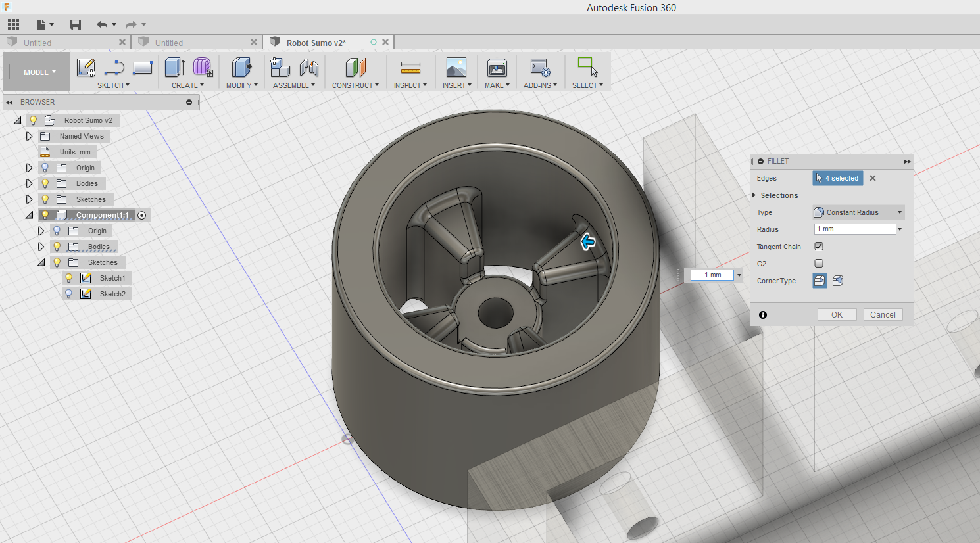Uncheck the Tangent Chain checkbox
980x543 pixels.
coord(818,246)
